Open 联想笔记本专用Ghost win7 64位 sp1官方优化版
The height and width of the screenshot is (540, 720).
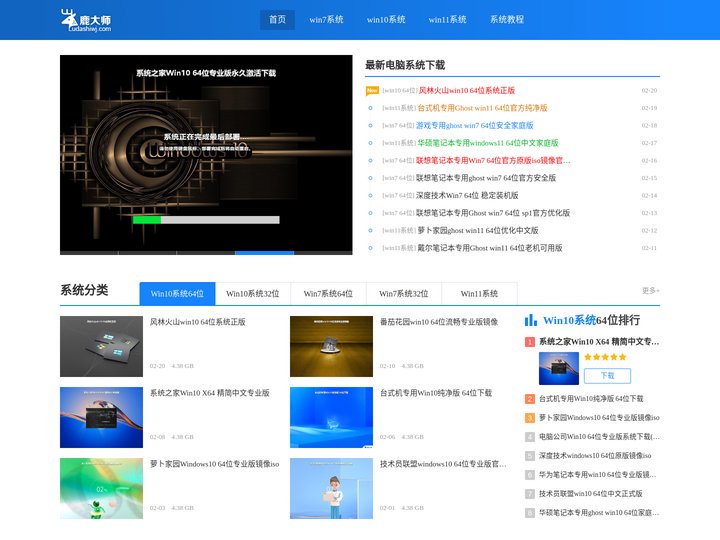click(x=493, y=213)
